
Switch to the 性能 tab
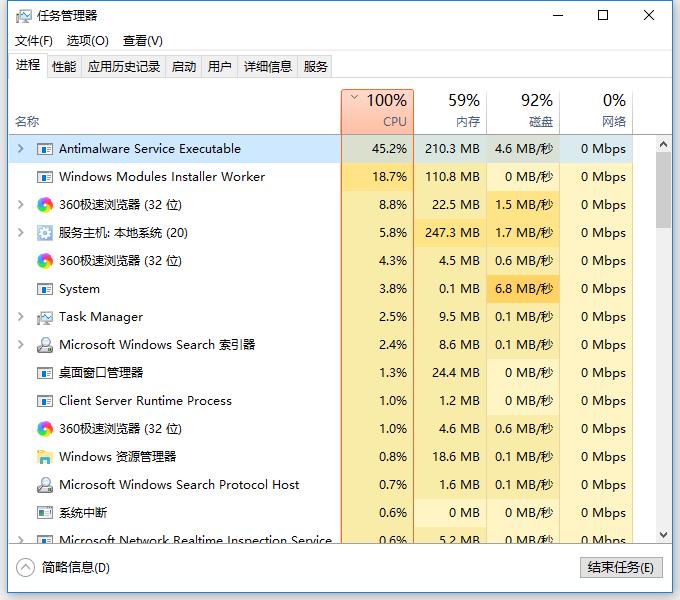tap(64, 67)
